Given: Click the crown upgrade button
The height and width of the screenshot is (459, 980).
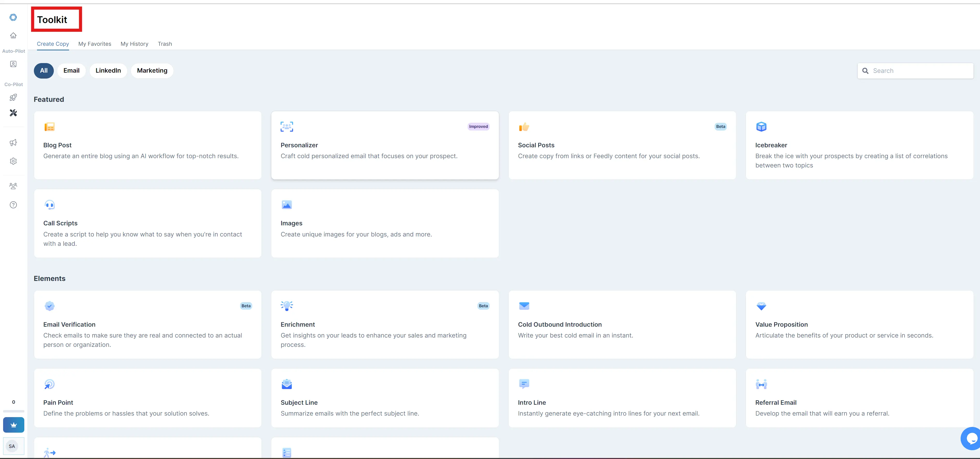Looking at the screenshot, I should (x=14, y=425).
